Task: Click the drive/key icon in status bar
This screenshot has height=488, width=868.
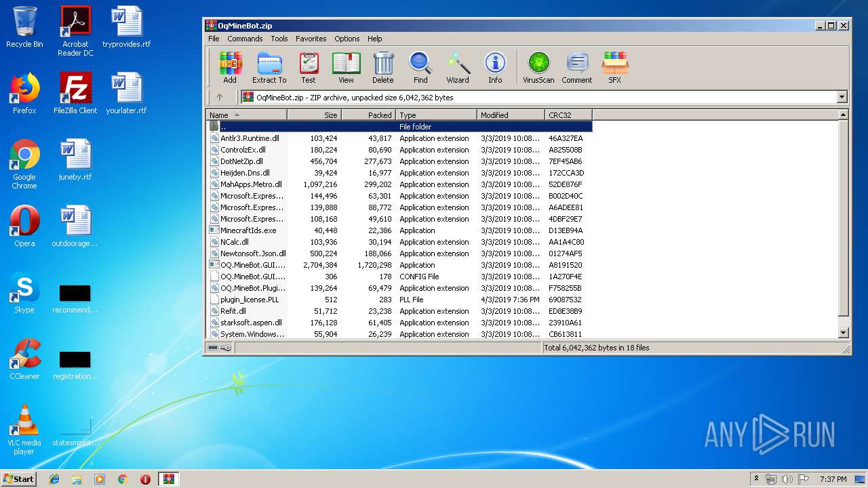Action: (220, 348)
